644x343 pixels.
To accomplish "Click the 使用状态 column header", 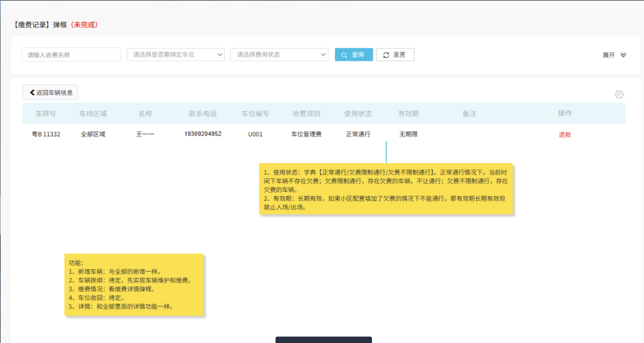I will tap(358, 113).
